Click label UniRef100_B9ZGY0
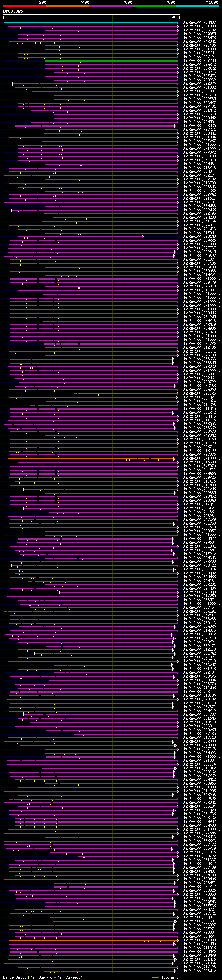This screenshot has height=980, width=222. (199, 84)
